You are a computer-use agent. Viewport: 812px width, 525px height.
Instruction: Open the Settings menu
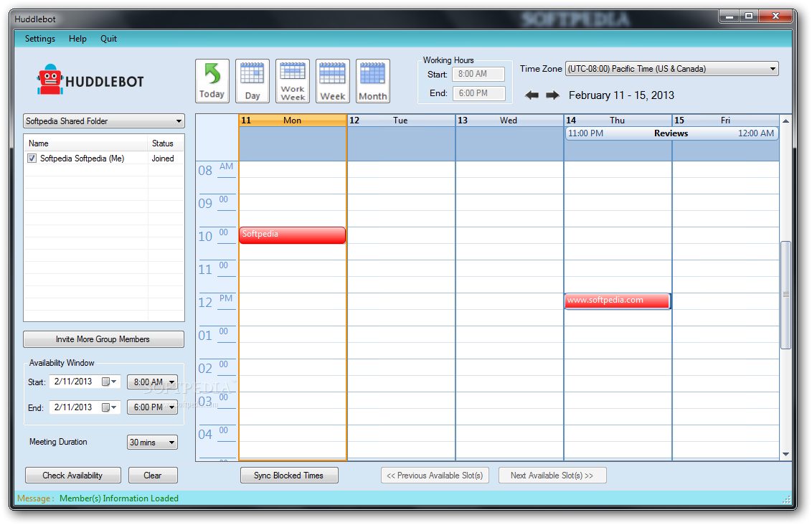pos(40,39)
